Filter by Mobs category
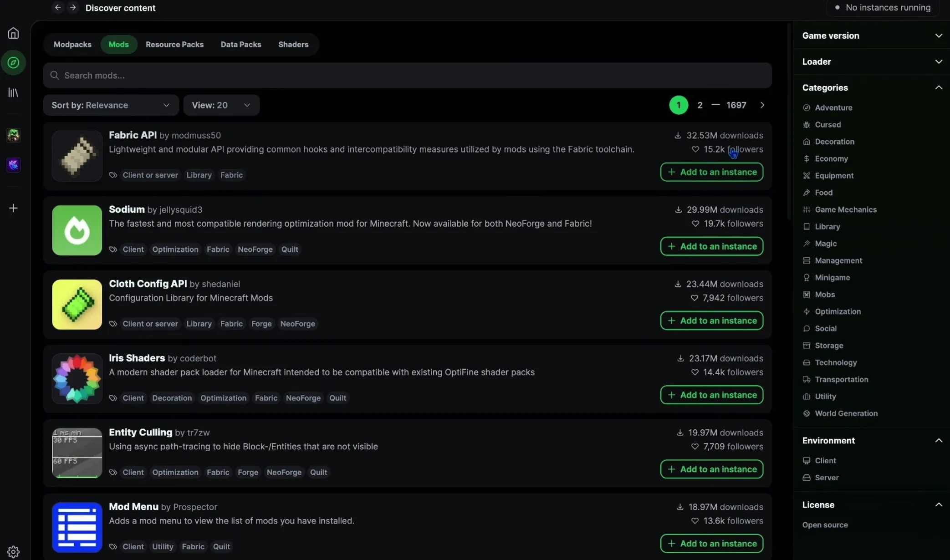Viewport: 950px width, 560px height. click(x=819, y=295)
